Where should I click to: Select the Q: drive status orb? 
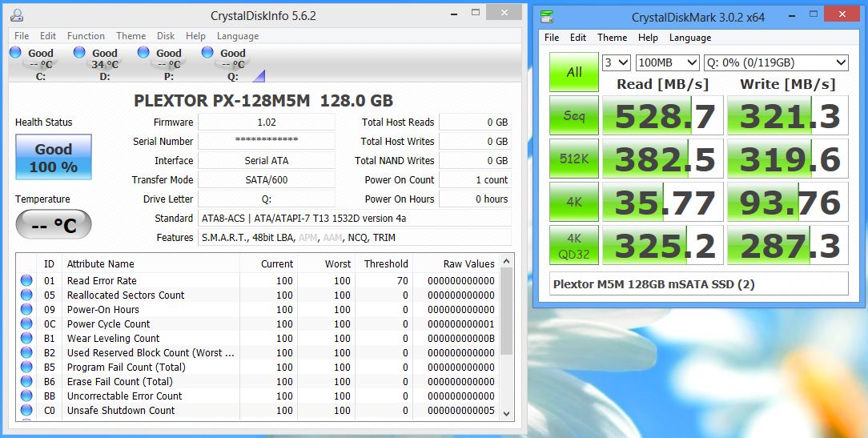(207, 52)
